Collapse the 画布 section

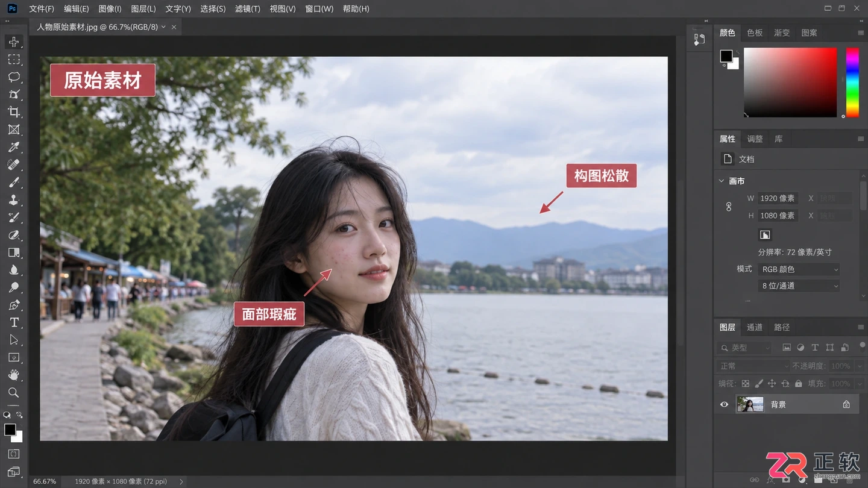pyautogui.click(x=722, y=181)
